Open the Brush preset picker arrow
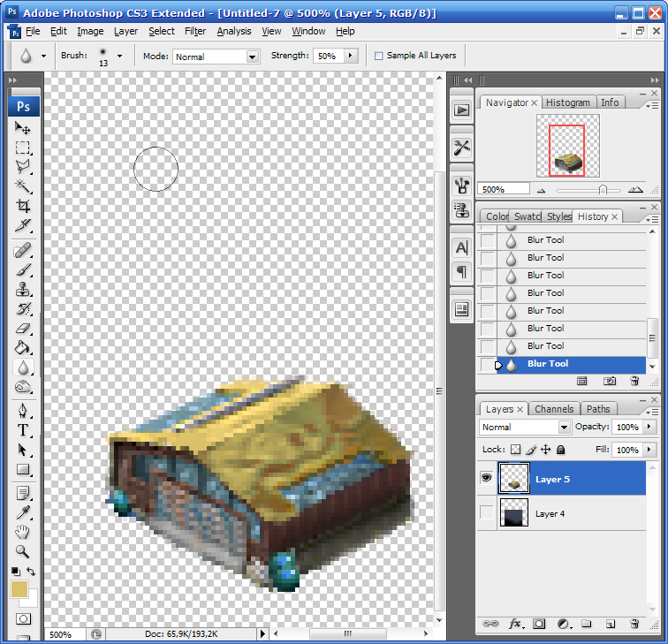668x644 pixels. pos(119,56)
